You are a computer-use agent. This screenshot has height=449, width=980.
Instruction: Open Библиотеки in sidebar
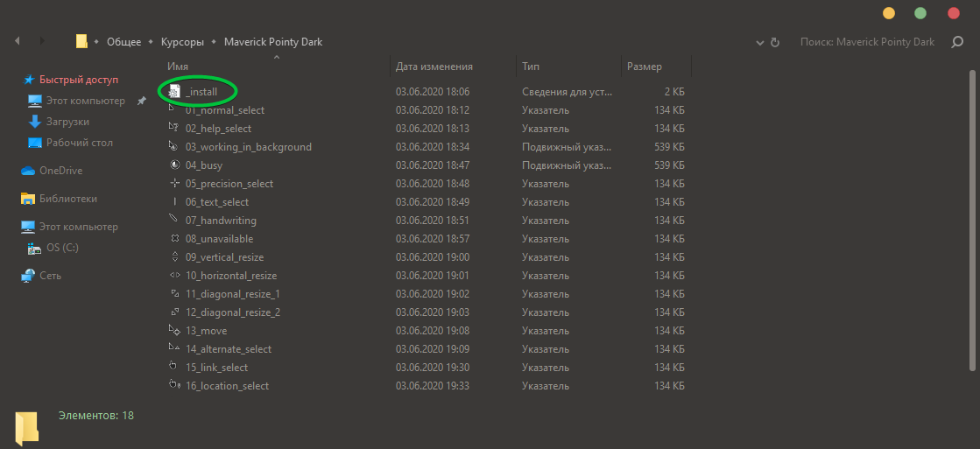(x=68, y=199)
